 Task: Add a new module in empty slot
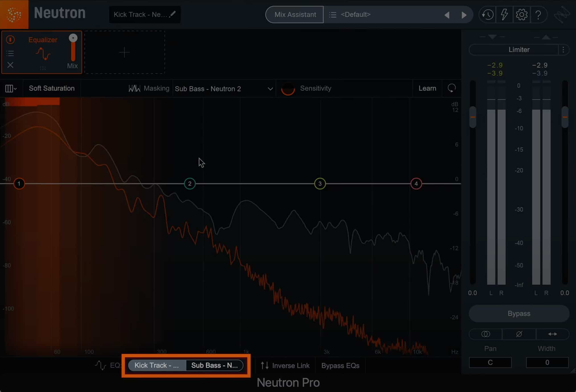[x=124, y=52]
